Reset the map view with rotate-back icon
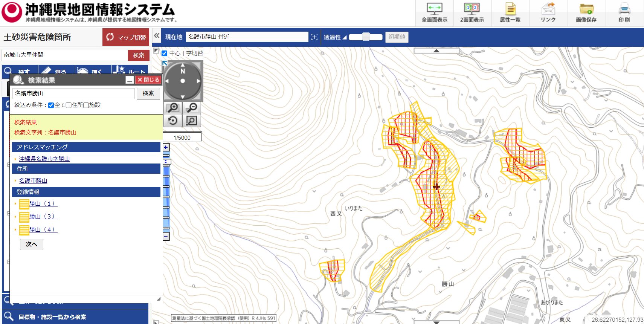 pyautogui.click(x=173, y=121)
